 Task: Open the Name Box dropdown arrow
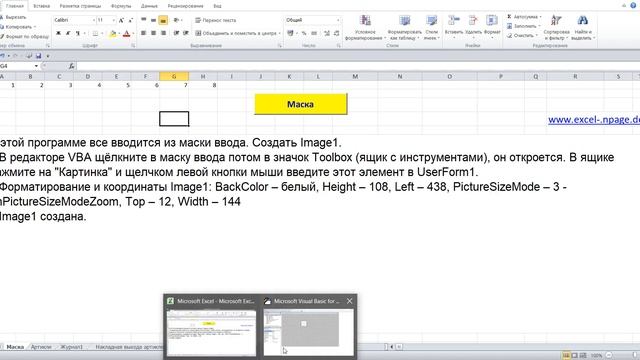[x=36, y=66]
